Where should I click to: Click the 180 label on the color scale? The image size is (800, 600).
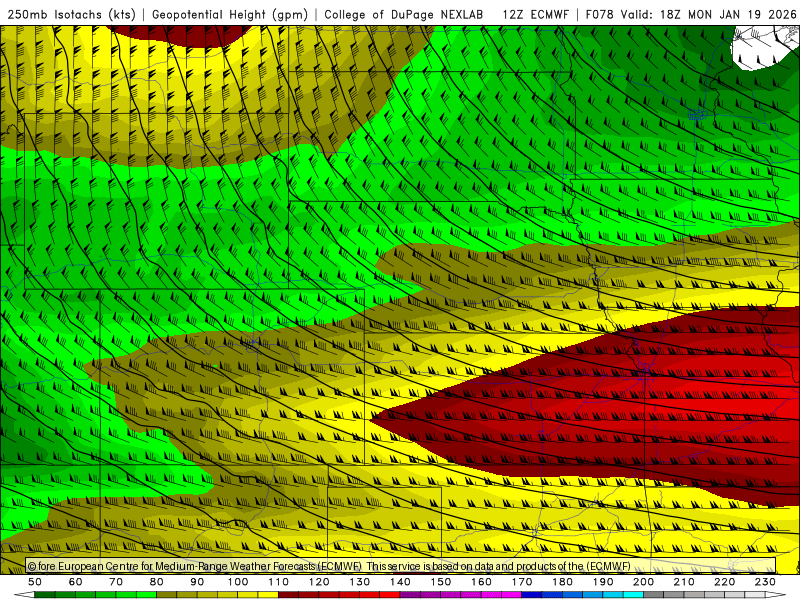(563, 582)
